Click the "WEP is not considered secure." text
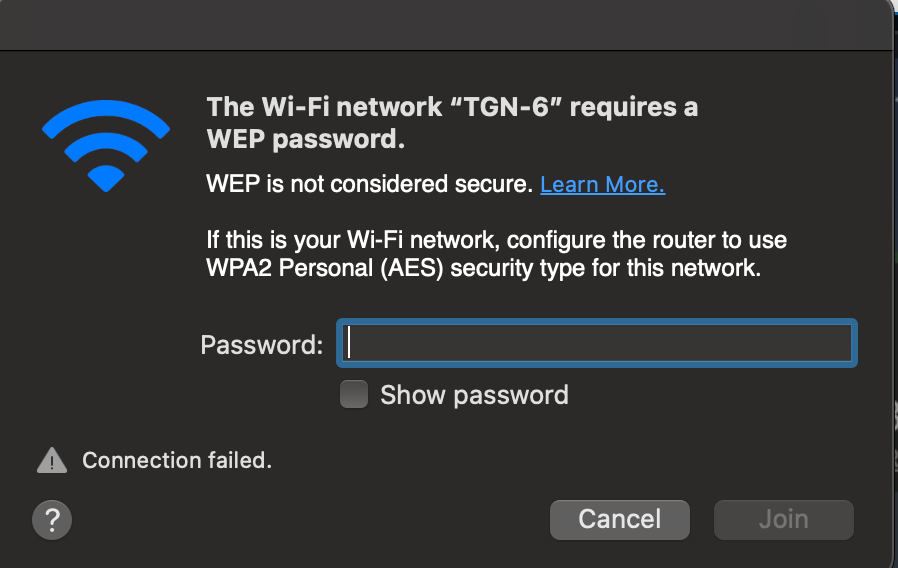Image resolution: width=898 pixels, height=568 pixels. pos(369,184)
